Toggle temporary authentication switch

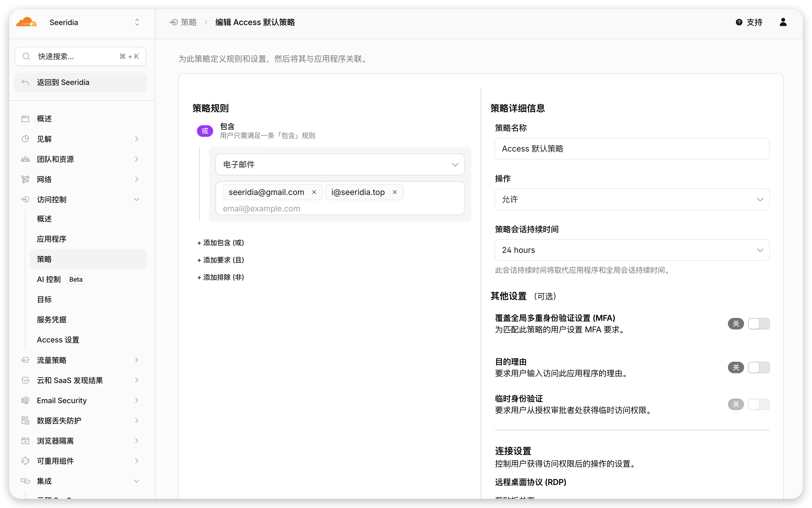(758, 404)
